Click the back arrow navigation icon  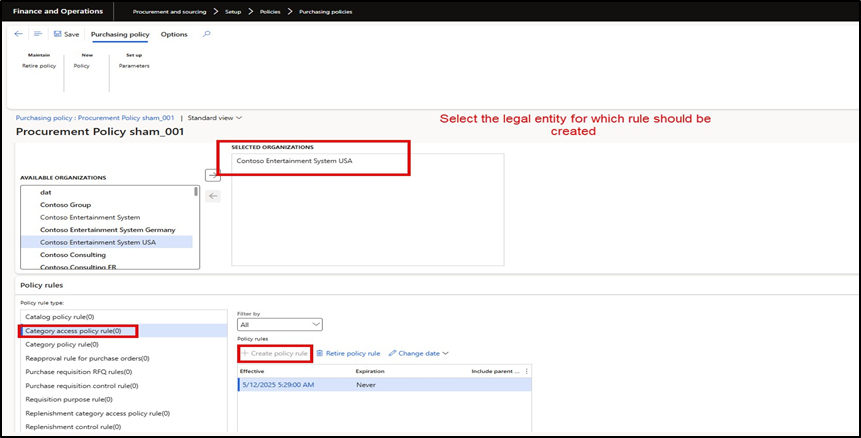[18, 34]
